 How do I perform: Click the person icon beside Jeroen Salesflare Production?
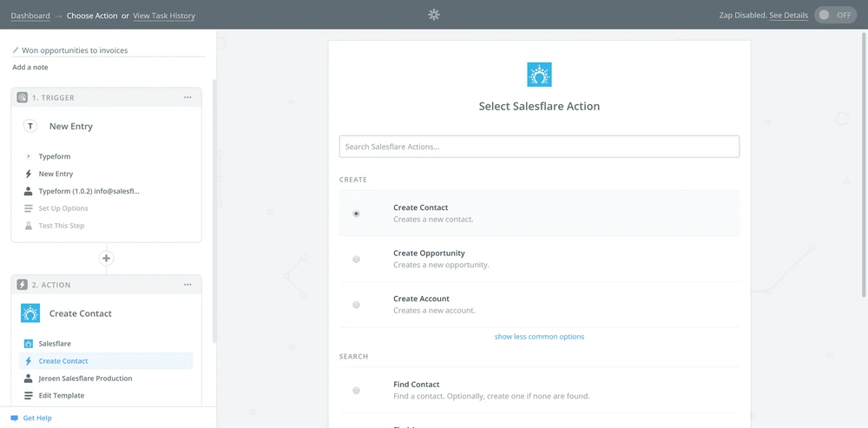coord(29,379)
